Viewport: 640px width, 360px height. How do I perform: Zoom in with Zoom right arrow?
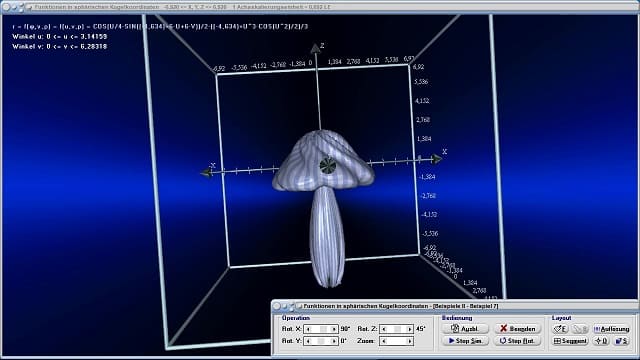pos(409,341)
